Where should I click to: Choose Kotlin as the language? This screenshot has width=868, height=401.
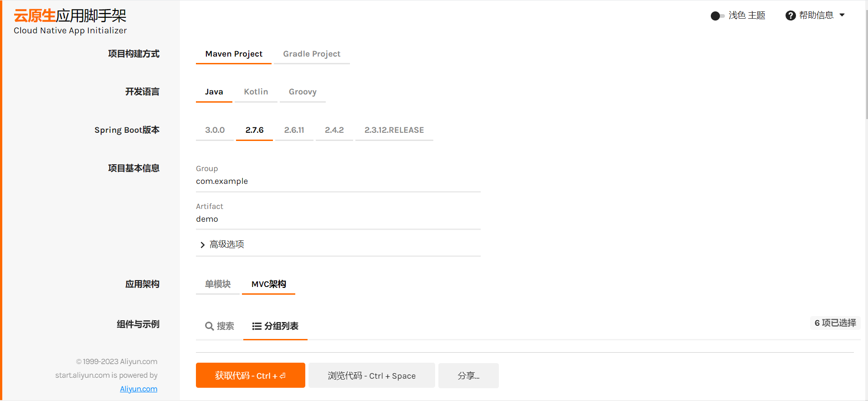pos(256,92)
